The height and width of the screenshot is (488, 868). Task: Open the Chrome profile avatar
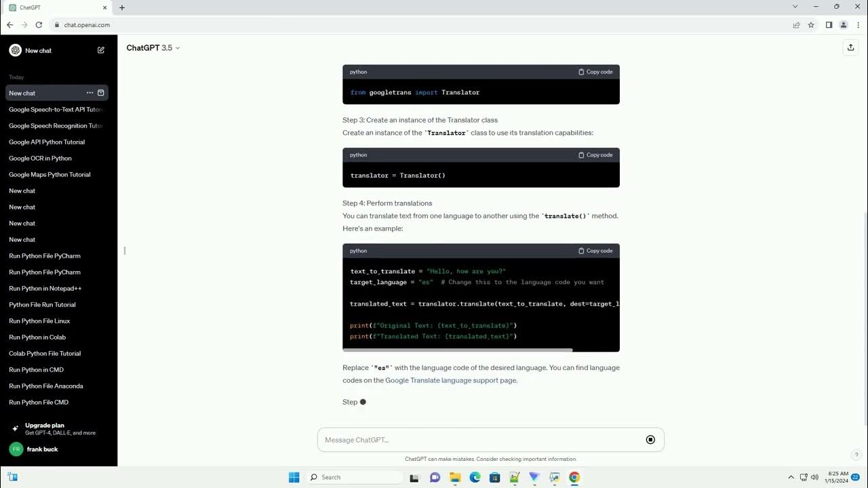pos(844,25)
